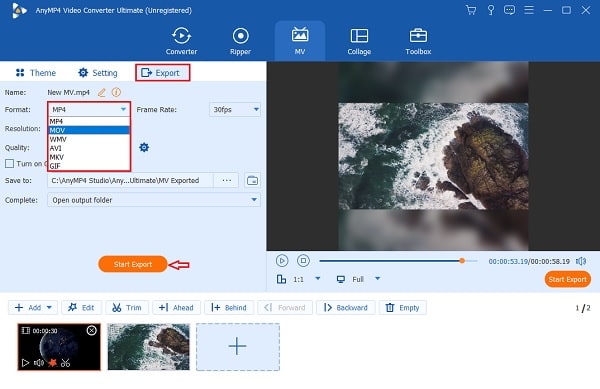Viewport: 600px width, 389px height.
Task: Choose WMV from the format list
Action: coord(89,139)
